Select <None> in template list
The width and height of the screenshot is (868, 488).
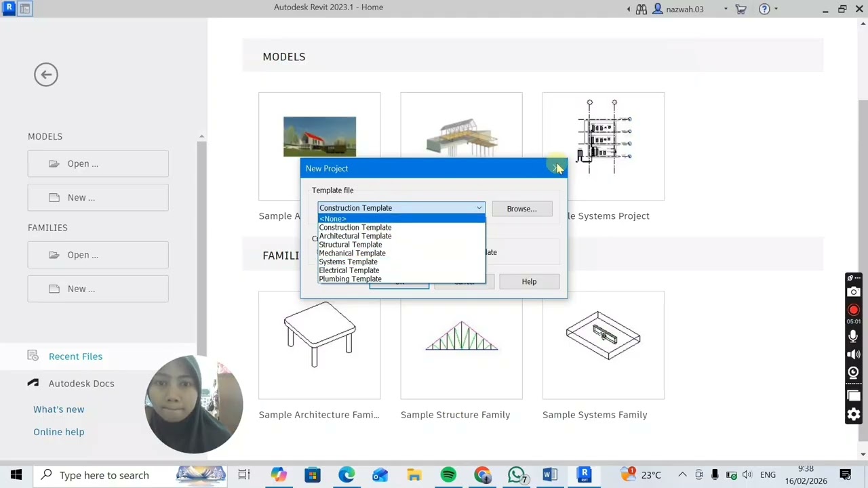401,219
